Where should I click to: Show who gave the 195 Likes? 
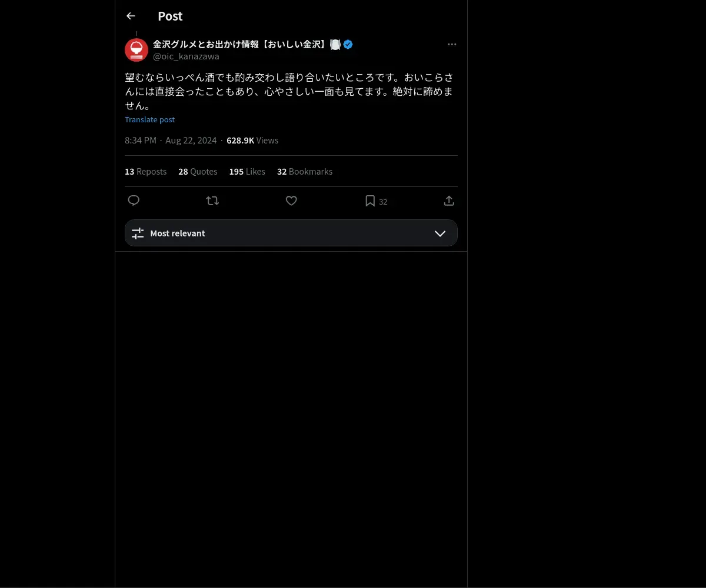click(247, 172)
